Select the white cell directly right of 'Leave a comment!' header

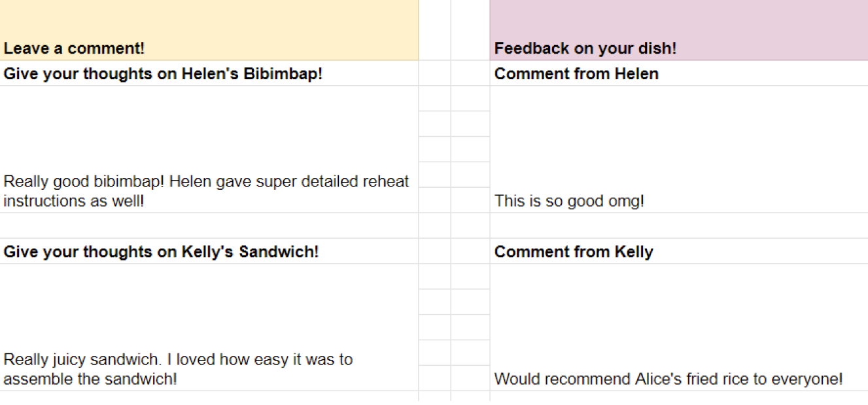coord(434,31)
